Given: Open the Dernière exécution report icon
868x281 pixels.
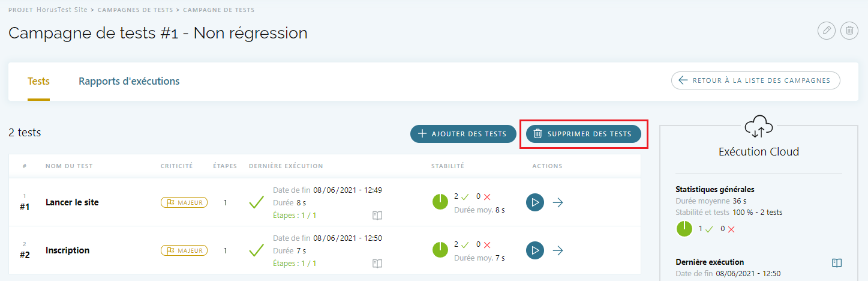Looking at the screenshot, I should (837, 262).
